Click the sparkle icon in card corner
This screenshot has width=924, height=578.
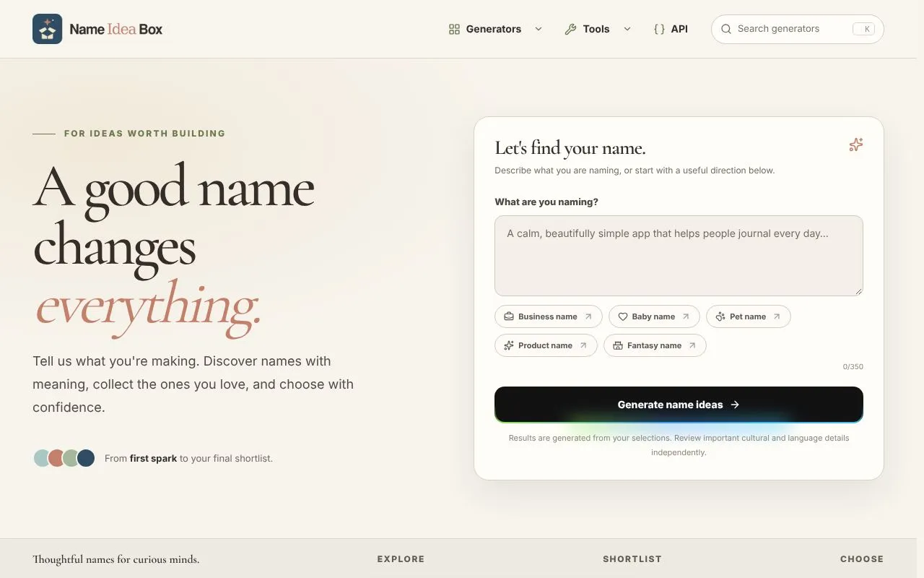856,145
